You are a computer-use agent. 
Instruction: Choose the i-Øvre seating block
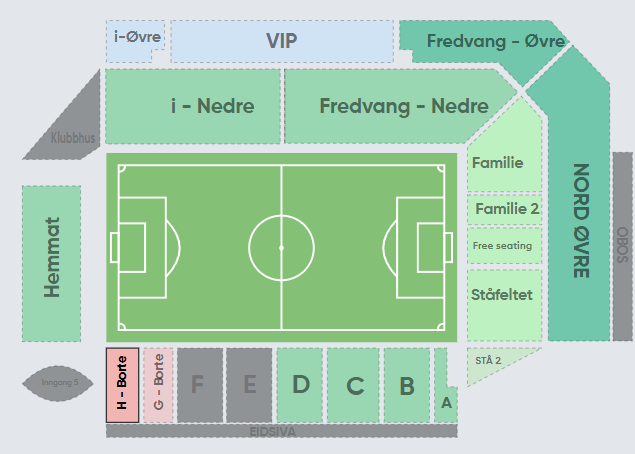click(x=135, y=40)
